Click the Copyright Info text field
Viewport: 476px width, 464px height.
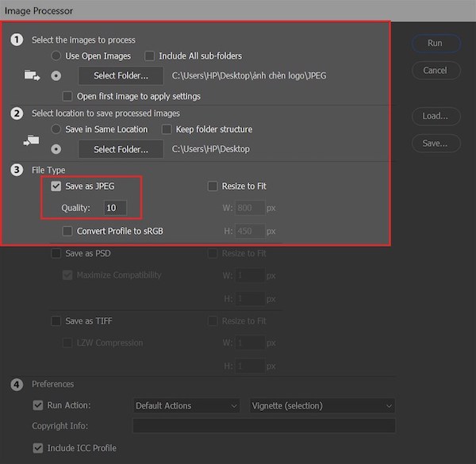(x=263, y=427)
